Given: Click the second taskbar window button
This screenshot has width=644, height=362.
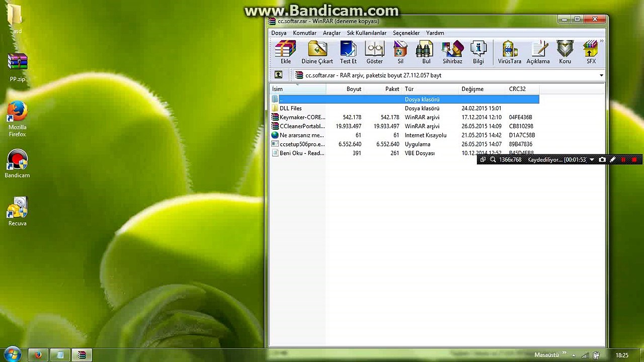Looking at the screenshot, I should pyautogui.click(x=60, y=355).
